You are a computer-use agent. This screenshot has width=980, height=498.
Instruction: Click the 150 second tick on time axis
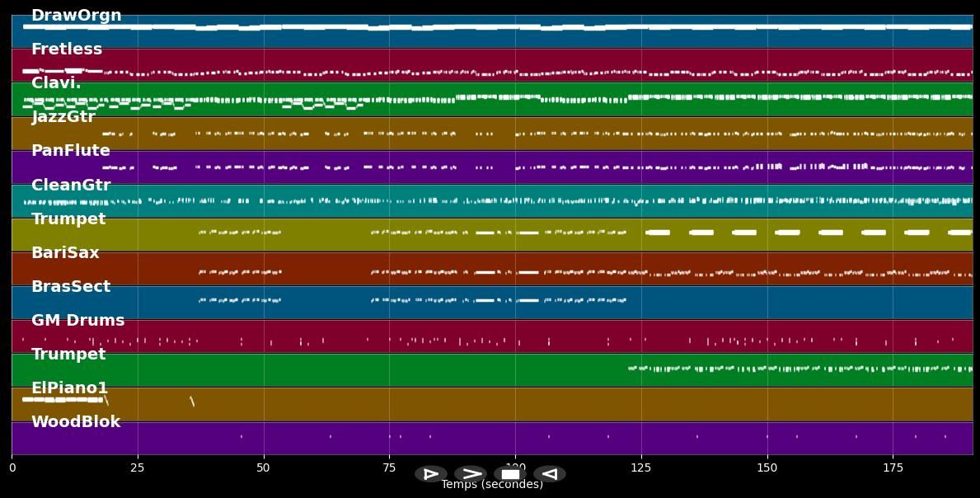pos(767,467)
